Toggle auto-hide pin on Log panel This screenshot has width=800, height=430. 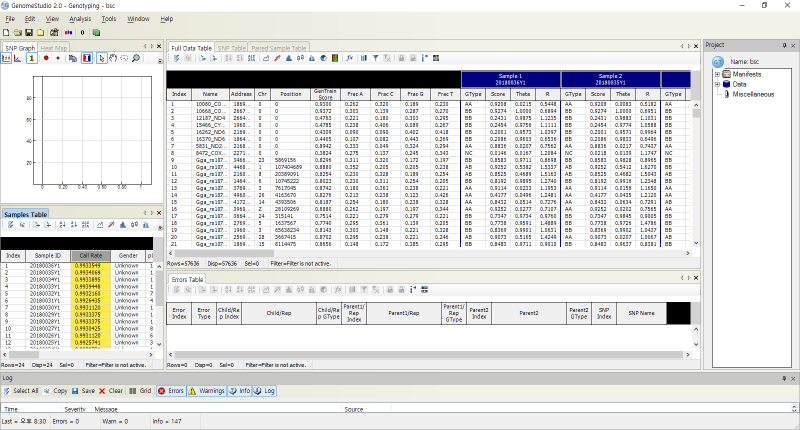[784, 378]
